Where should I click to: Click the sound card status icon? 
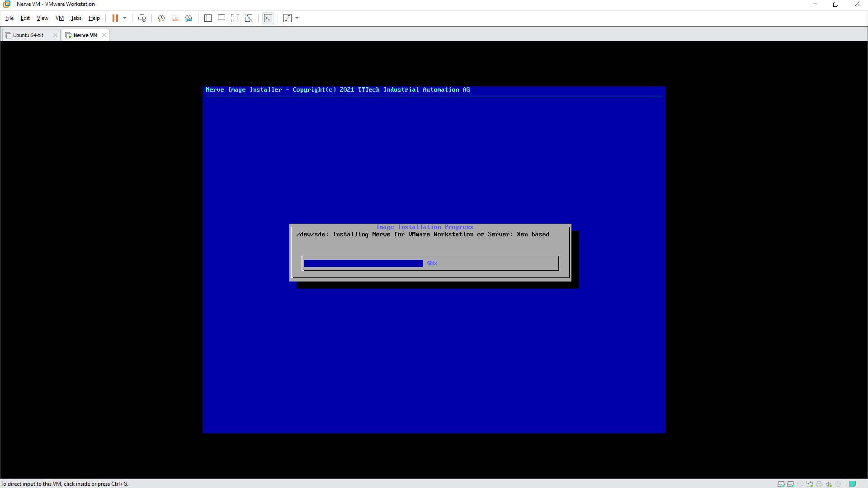click(829, 484)
